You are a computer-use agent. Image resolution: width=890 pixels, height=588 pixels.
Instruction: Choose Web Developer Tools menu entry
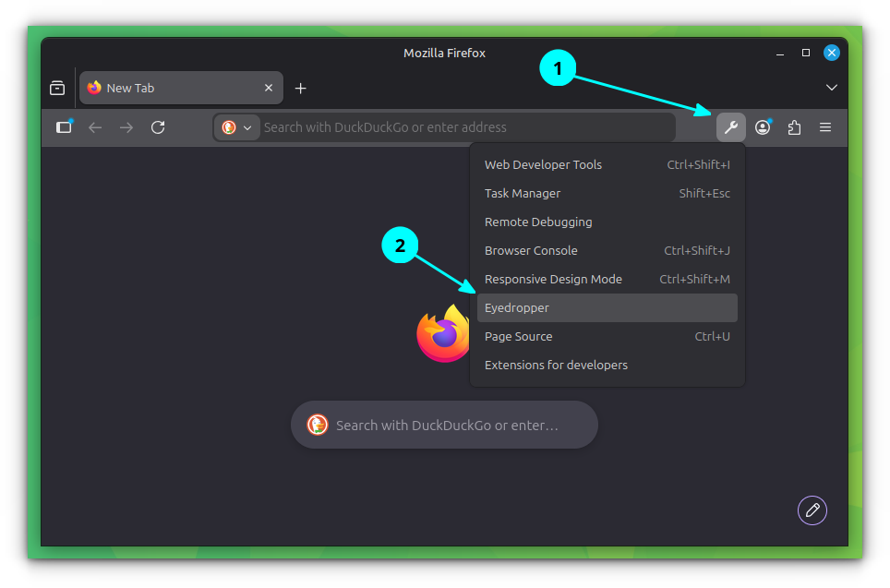pos(607,164)
